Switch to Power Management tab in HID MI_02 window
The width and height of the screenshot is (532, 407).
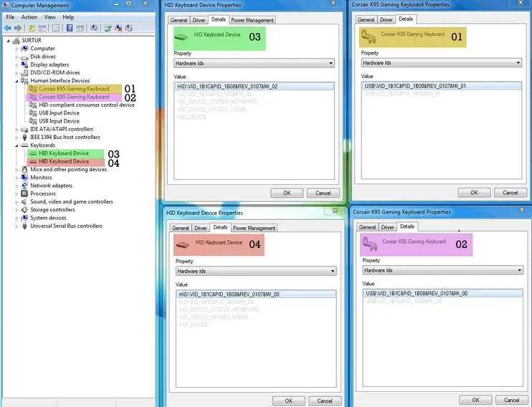[252, 20]
